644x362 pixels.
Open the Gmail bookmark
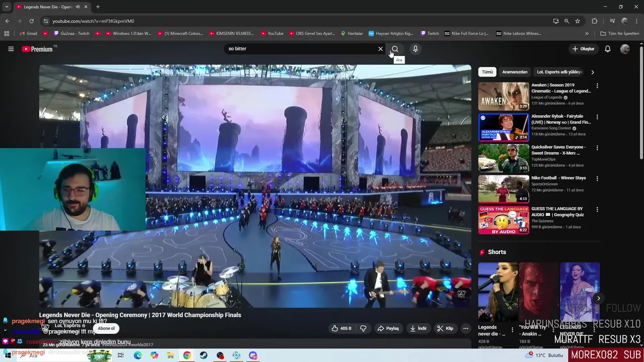(x=28, y=34)
